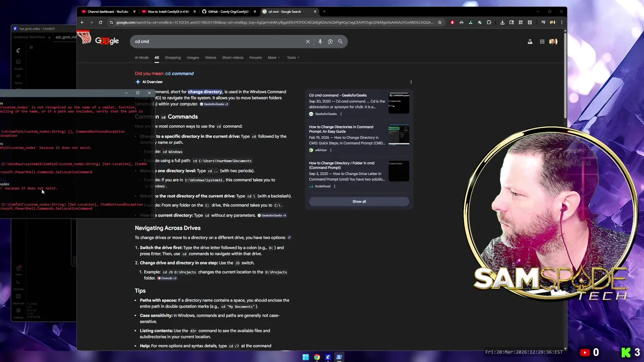This screenshot has width=644, height=362.
Task: Click the magnifying glass search button
Action: (340, 41)
